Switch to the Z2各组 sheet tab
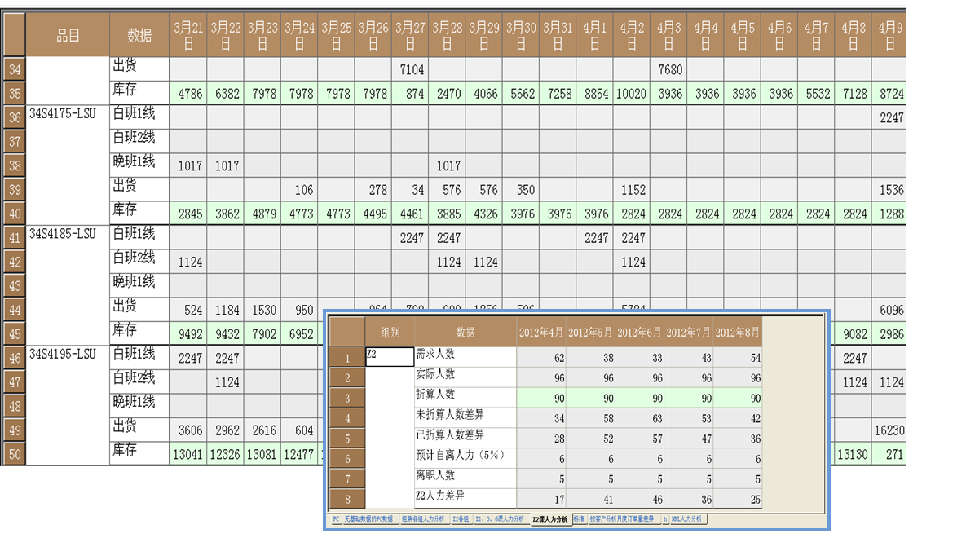The width and height of the screenshot is (966, 560). click(461, 519)
